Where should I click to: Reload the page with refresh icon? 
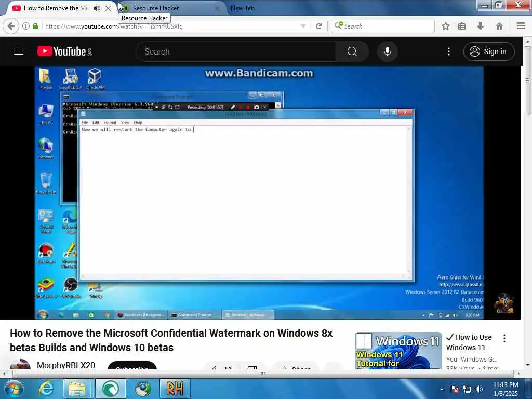click(318, 26)
